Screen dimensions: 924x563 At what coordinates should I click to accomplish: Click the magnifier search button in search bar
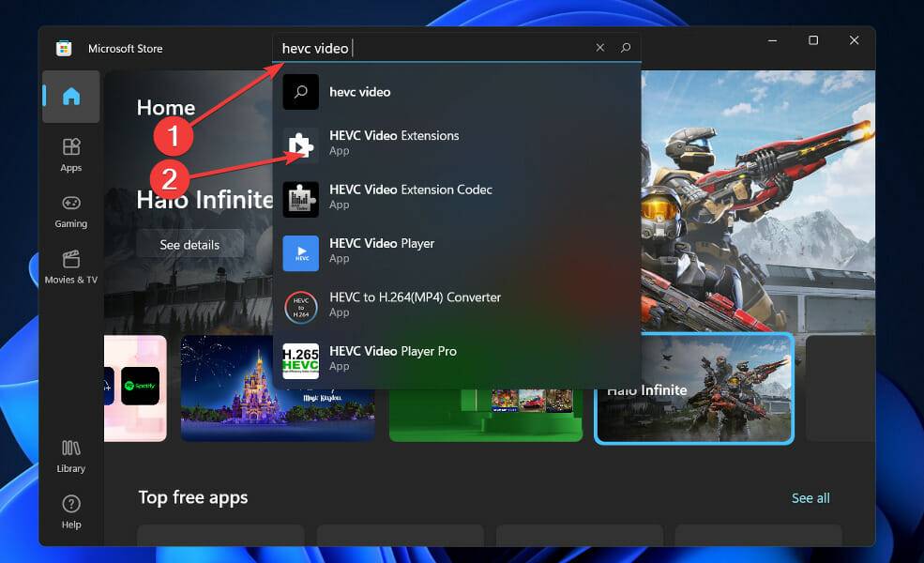pyautogui.click(x=626, y=48)
